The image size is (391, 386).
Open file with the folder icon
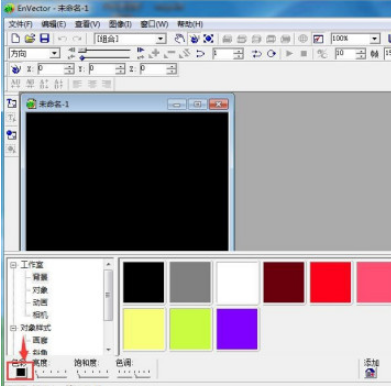(30, 38)
